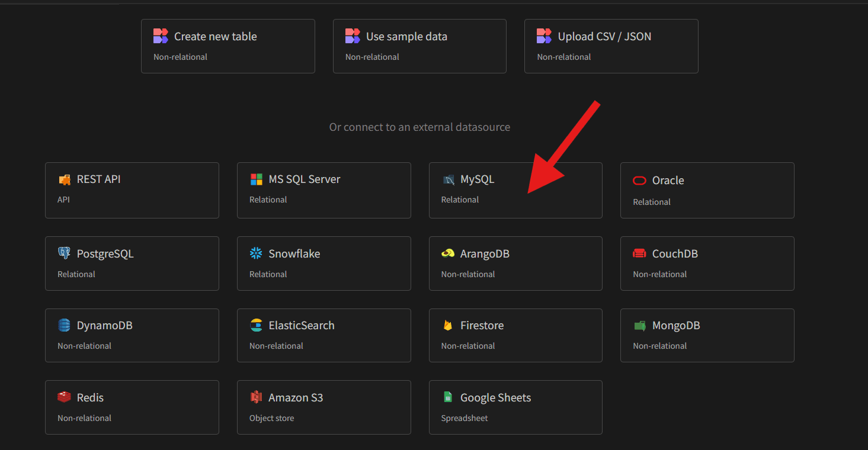Open the Upload CSV / JSON option

(611, 46)
